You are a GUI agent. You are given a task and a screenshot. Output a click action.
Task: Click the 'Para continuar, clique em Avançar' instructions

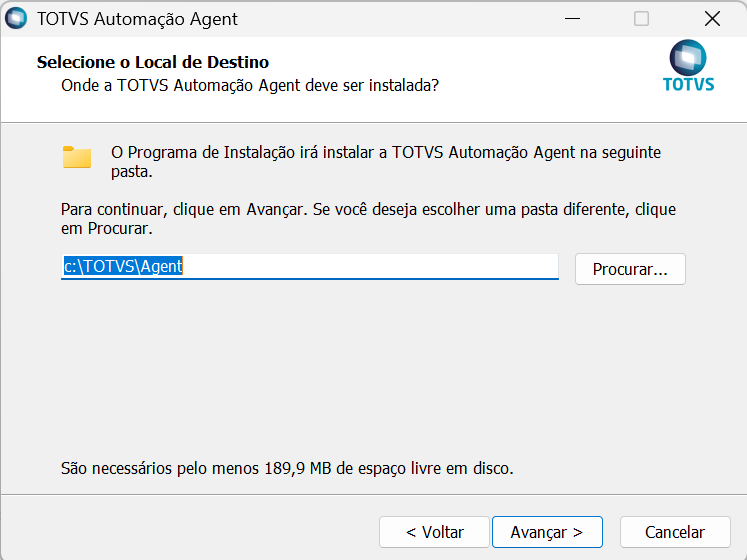point(368,219)
